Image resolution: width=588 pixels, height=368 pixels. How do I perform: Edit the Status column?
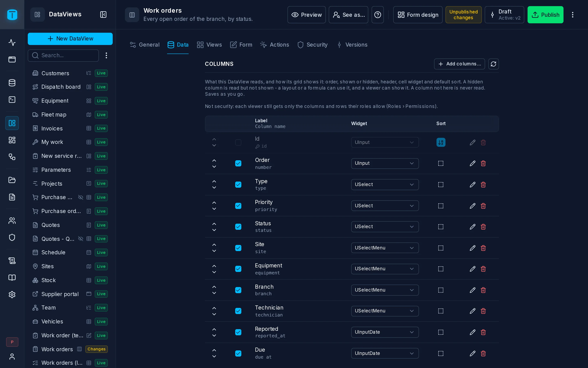coord(473,227)
